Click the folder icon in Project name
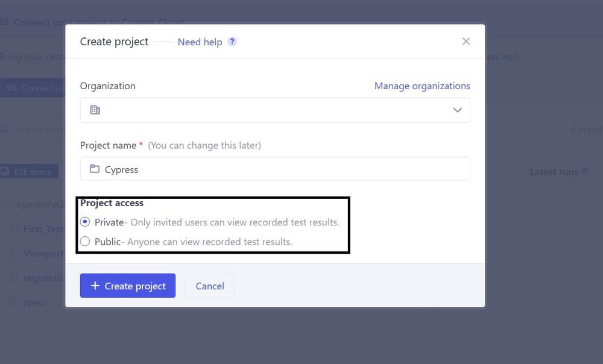This screenshot has width=603, height=364. point(95,169)
